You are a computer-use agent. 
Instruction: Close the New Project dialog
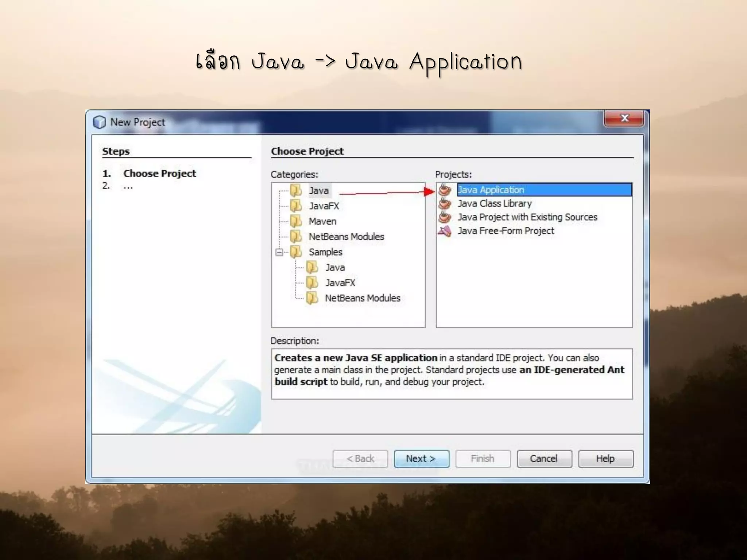(x=624, y=118)
